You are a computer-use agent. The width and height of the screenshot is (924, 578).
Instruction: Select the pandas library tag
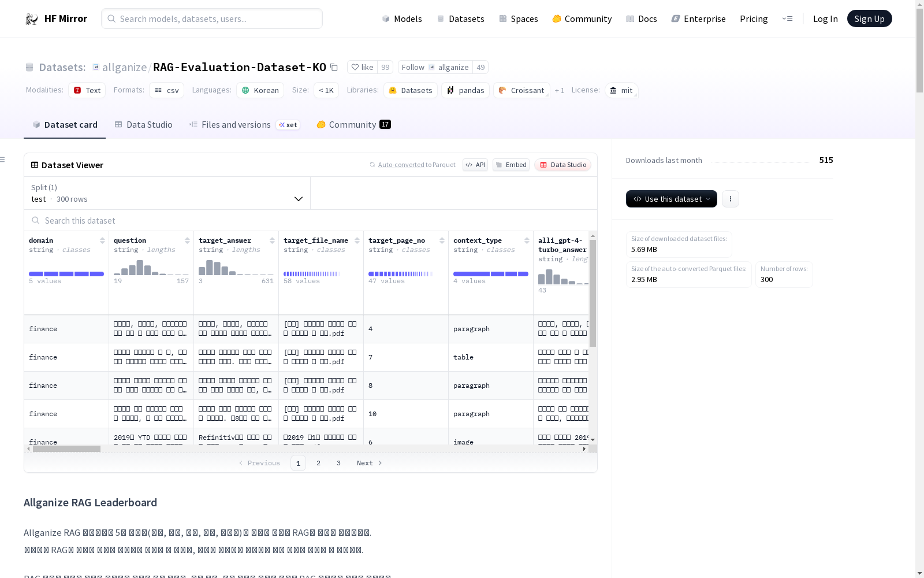click(465, 90)
